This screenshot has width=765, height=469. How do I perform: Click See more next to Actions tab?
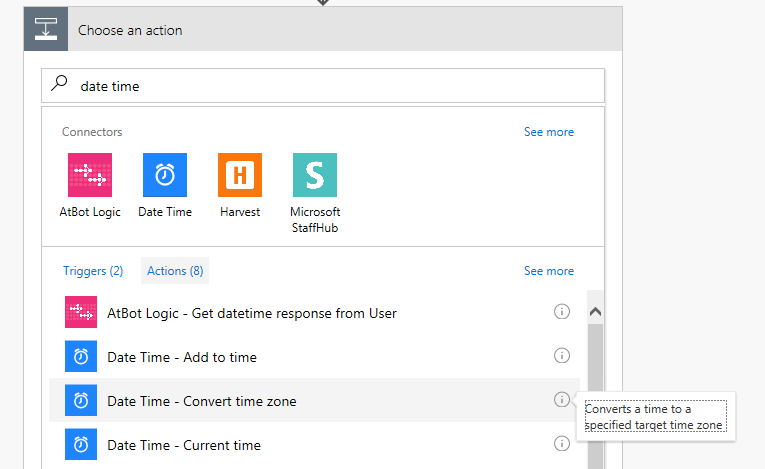(549, 271)
